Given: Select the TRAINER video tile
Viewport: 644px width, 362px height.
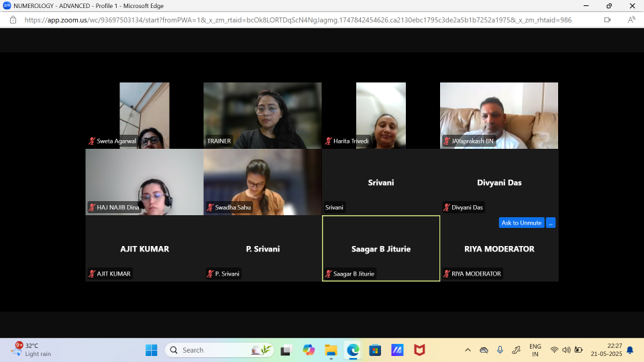Looking at the screenshot, I should tap(262, 114).
